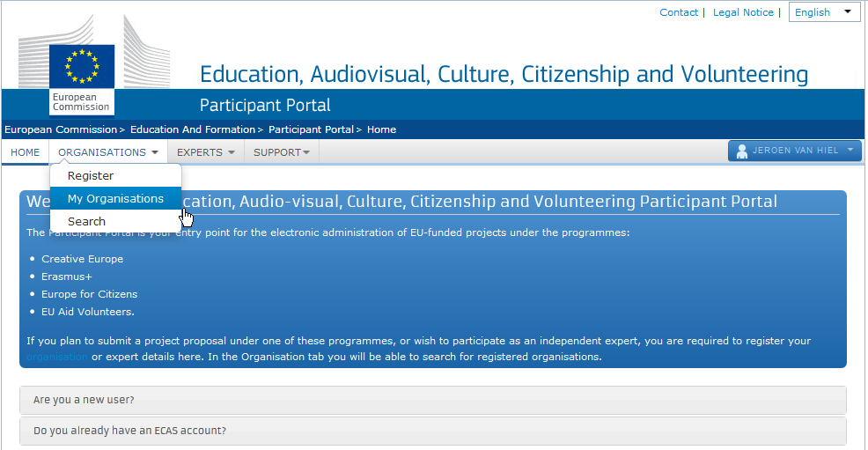
Task: Click the 'Erasmus+' list item
Action: pyautogui.click(x=66, y=277)
